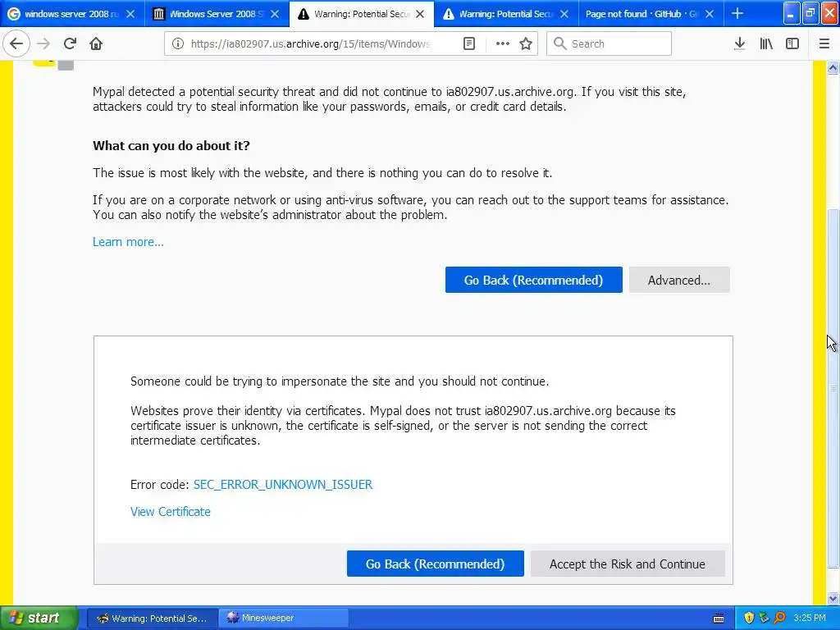Close the Page not found GitHub tab
This screenshot has height=630, width=840.
[710, 15]
